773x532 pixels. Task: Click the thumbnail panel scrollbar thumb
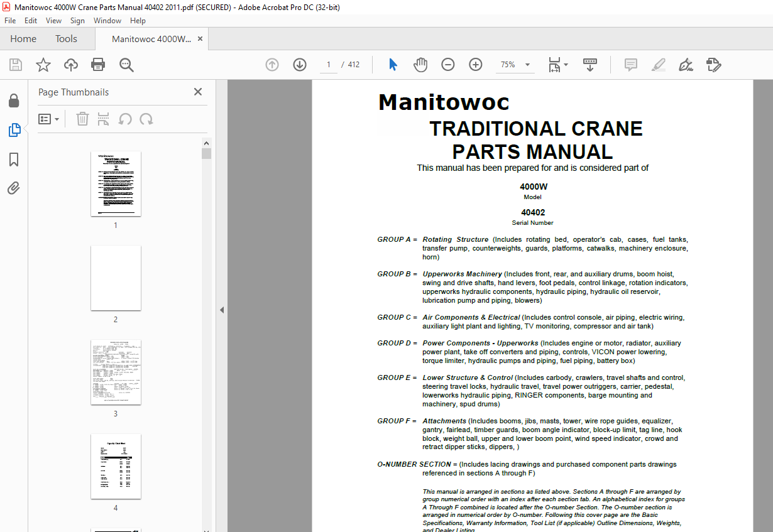click(206, 154)
